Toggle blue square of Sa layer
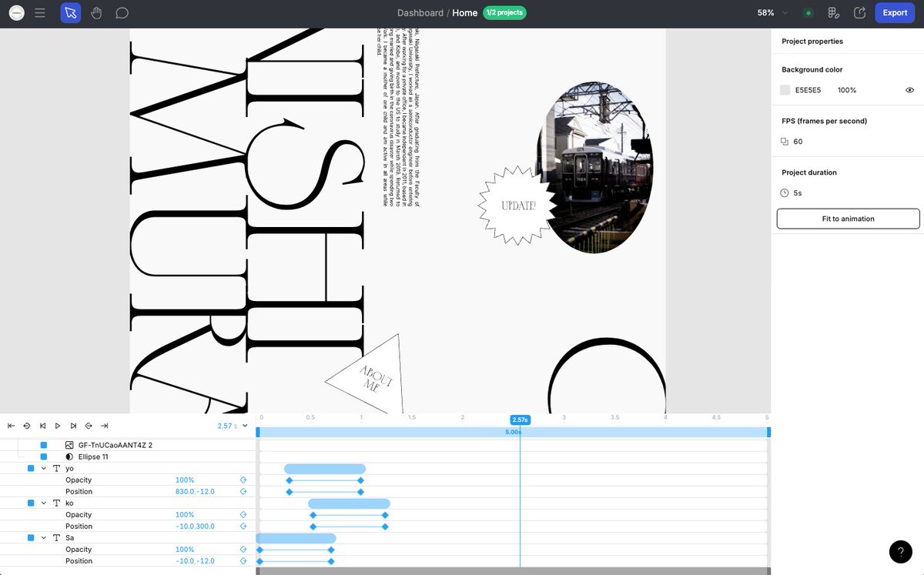This screenshot has width=924, height=575. click(30, 537)
